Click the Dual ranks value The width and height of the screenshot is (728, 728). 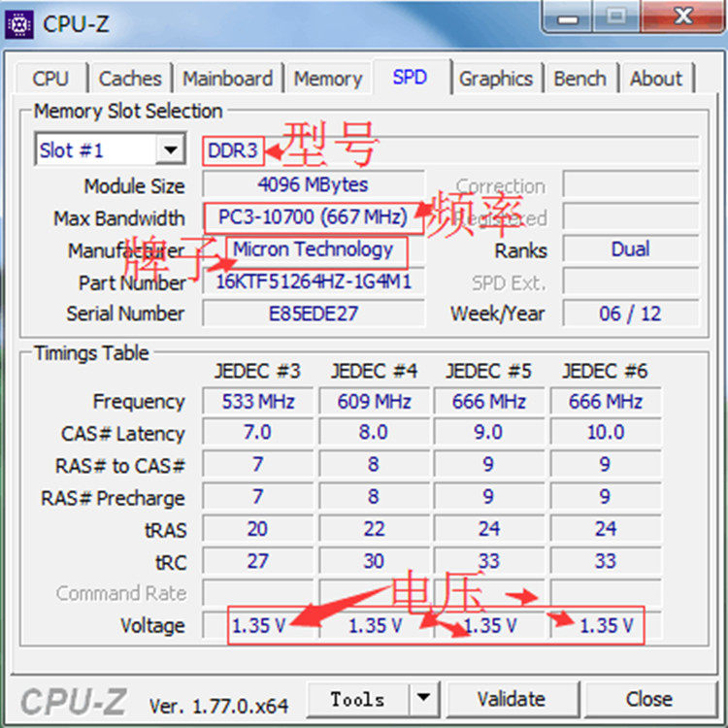click(x=631, y=249)
